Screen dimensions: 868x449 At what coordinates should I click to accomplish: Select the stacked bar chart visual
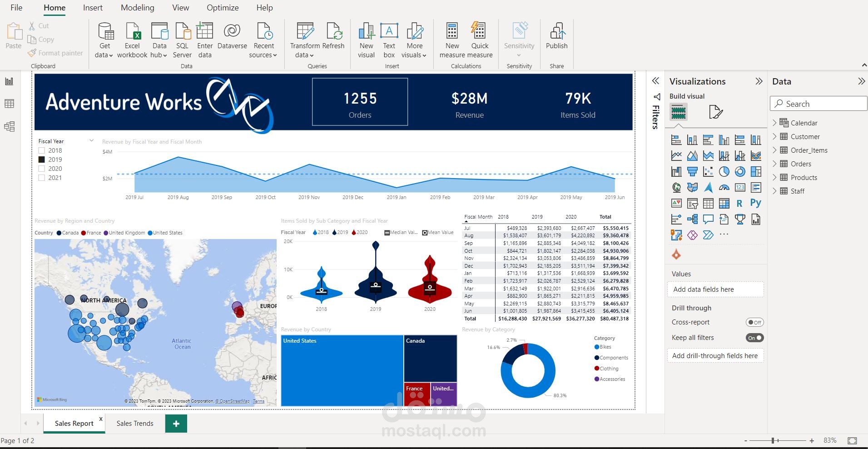(x=676, y=140)
